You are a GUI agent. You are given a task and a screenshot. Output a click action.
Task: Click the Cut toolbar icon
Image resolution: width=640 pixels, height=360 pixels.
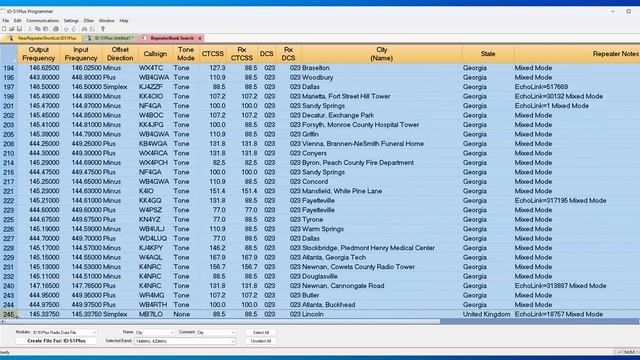(x=30, y=29)
